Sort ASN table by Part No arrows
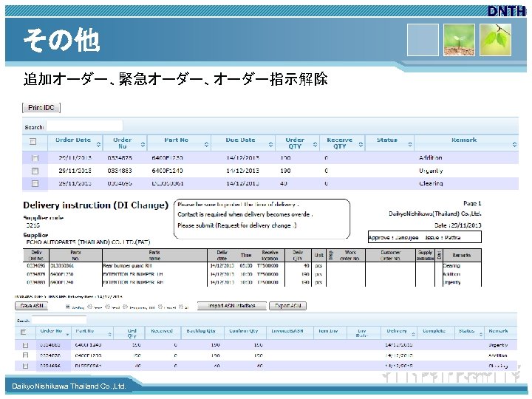Image resolution: width=532 pixels, height=399 pixels. 109,335
